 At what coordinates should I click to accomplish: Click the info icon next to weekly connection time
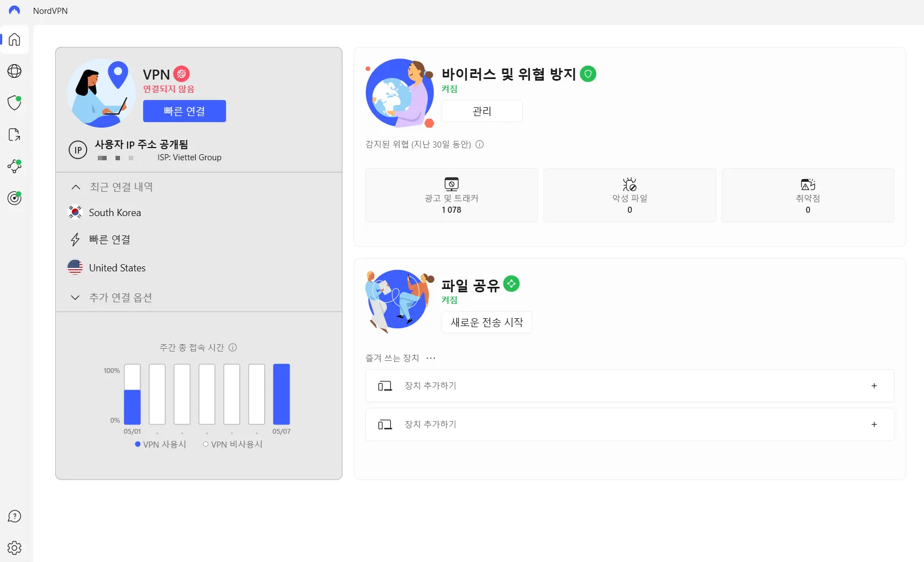coord(233,347)
